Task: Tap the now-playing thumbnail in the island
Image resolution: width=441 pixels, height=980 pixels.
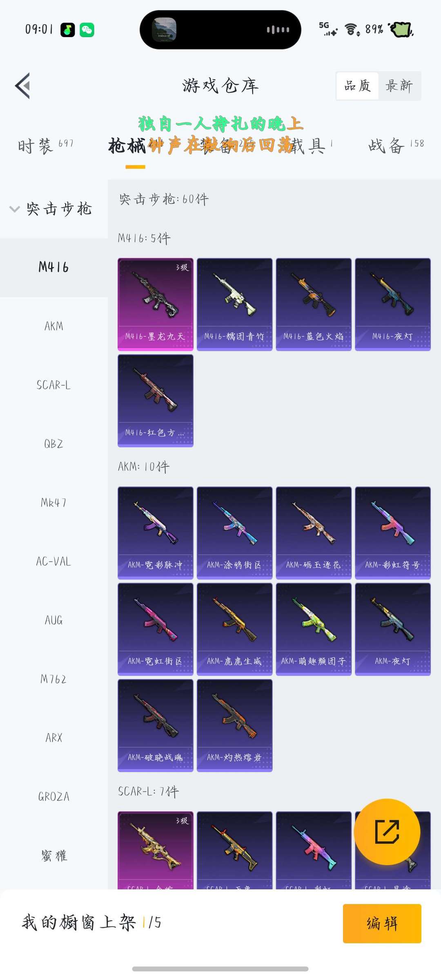Action: [164, 30]
